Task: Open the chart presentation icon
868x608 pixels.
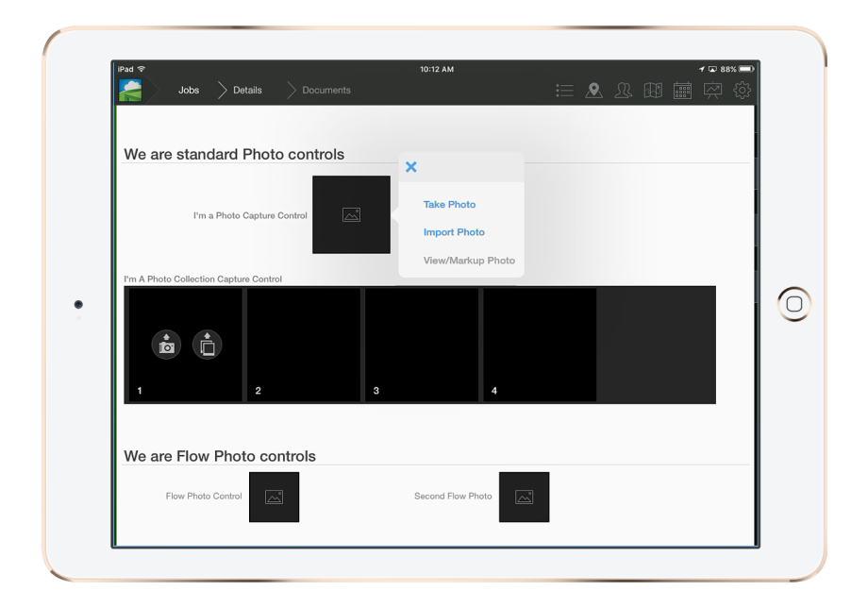Action: coord(712,91)
